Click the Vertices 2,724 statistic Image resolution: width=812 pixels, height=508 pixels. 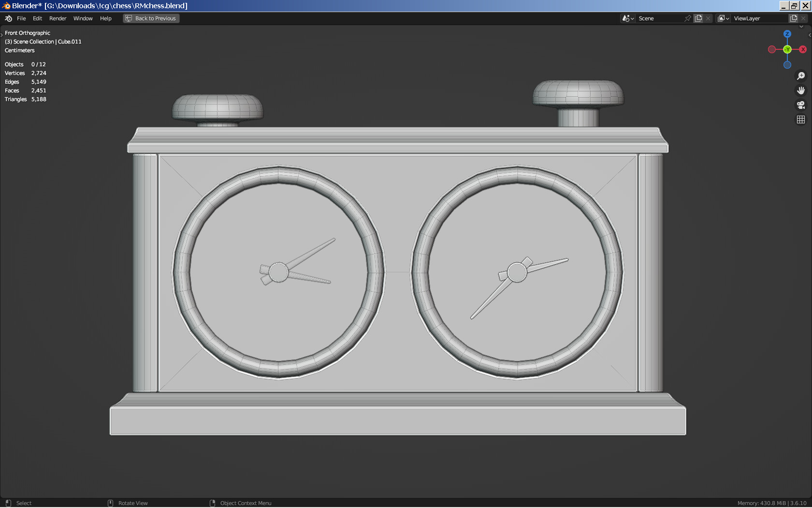[x=26, y=73]
